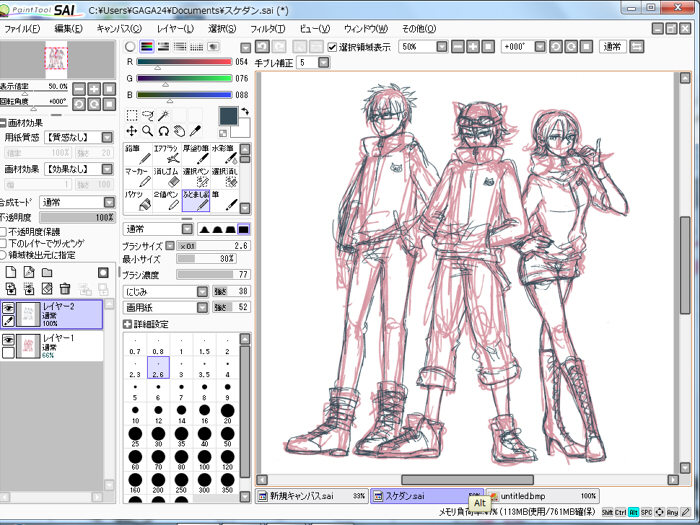Screen dimensions: 700x525
Task: Open the にじみ brush shape dropdown
Action: pyautogui.click(x=203, y=292)
